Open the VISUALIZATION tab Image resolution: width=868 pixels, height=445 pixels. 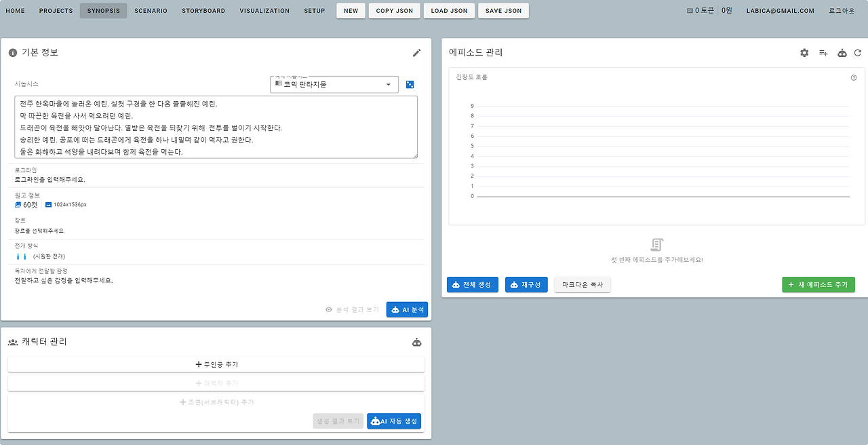(x=264, y=11)
